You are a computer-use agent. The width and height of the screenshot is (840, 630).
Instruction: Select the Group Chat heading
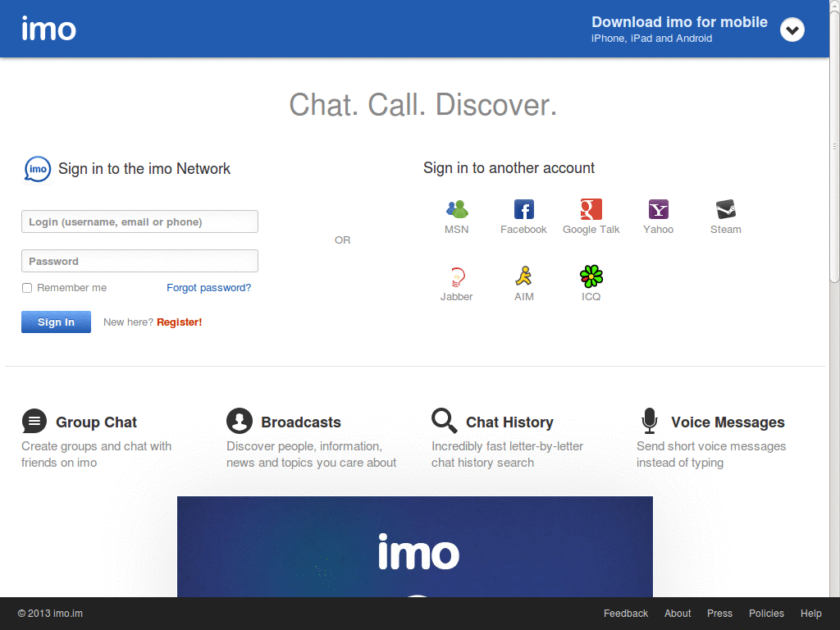97,422
